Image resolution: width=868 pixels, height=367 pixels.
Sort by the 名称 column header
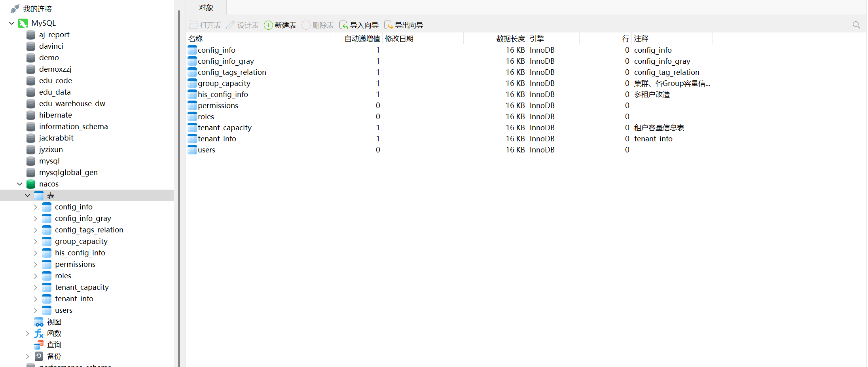tap(195, 39)
